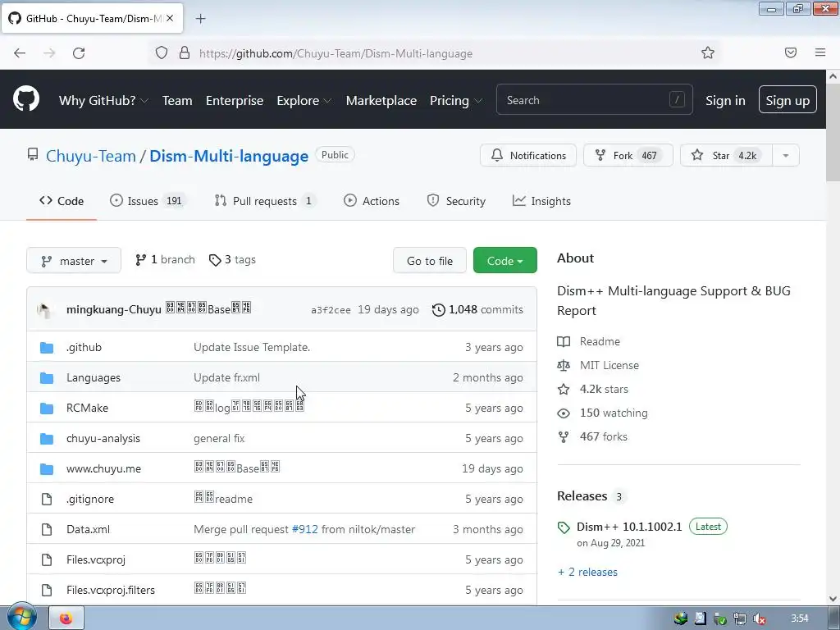Click the tag icon beside Dism++ release
The image size is (840, 630).
(x=564, y=527)
